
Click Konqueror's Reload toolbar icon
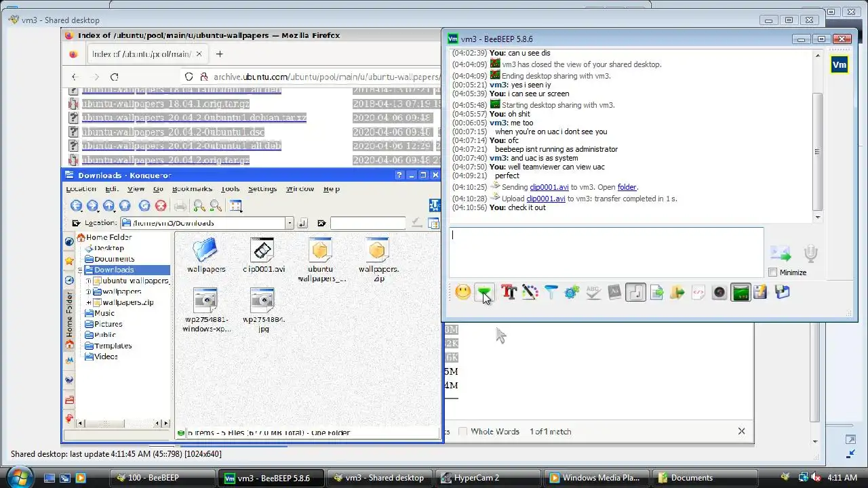click(144, 206)
